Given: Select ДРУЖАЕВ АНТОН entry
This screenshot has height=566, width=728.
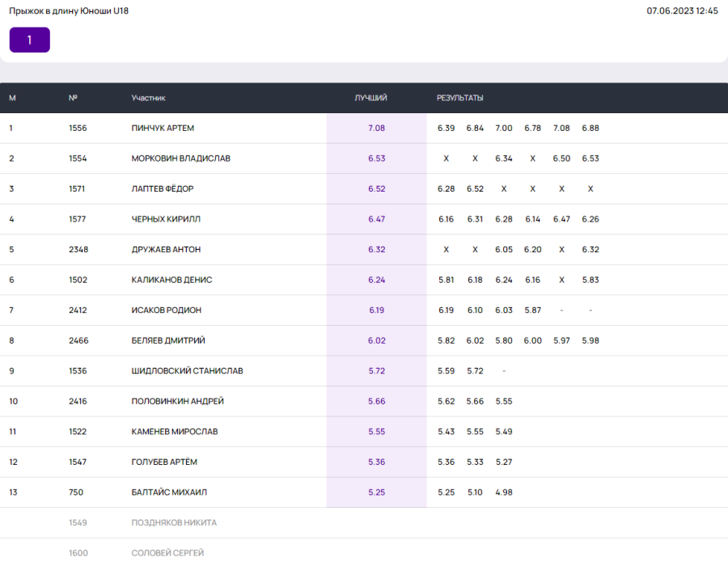Looking at the screenshot, I should pos(166,249).
